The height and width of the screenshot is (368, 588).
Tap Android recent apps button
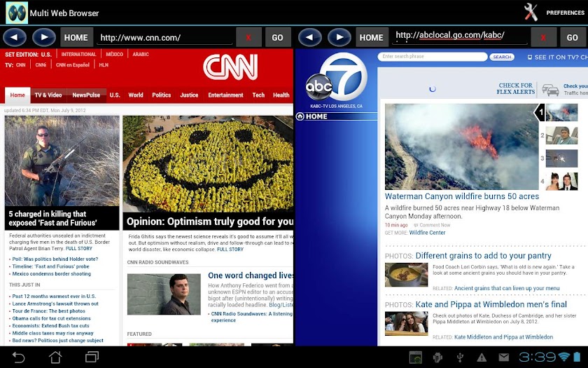click(x=92, y=357)
